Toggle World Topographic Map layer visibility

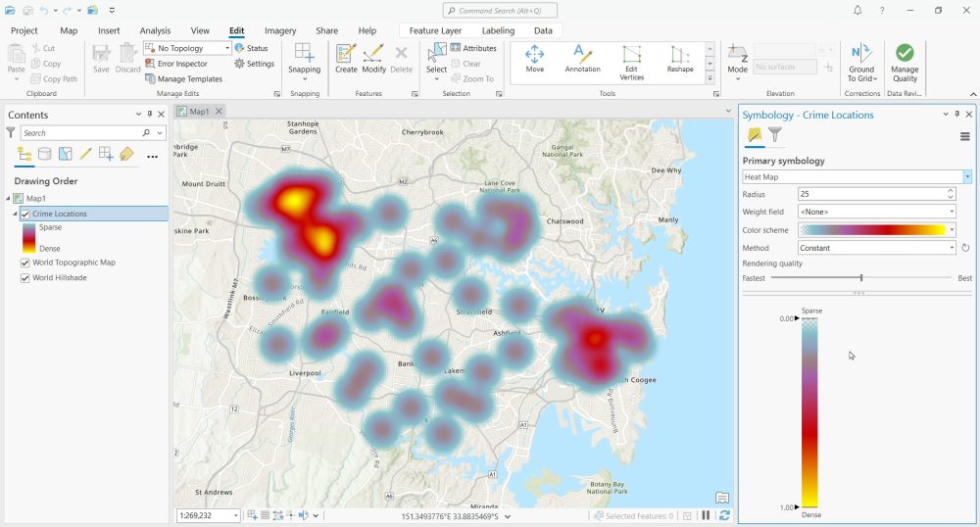(25, 263)
